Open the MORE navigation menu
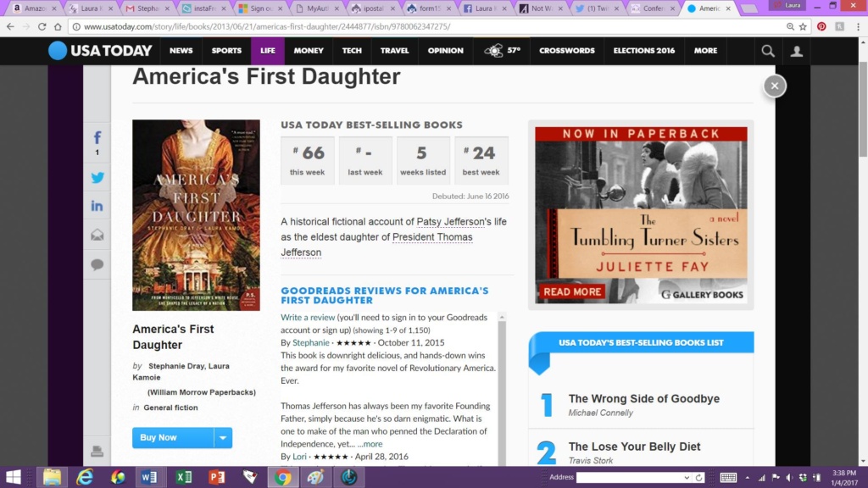 pos(705,50)
